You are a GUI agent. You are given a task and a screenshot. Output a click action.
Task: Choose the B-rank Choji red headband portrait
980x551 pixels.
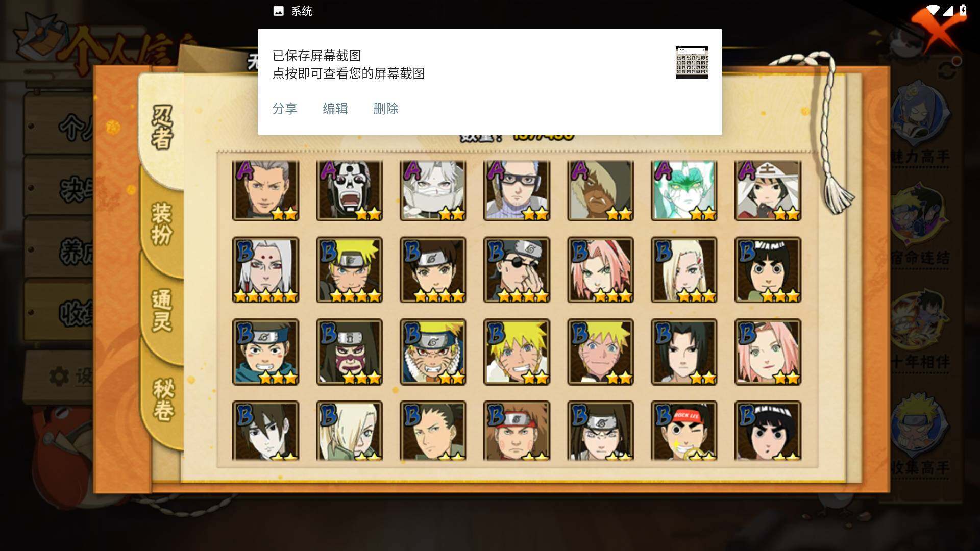click(517, 430)
